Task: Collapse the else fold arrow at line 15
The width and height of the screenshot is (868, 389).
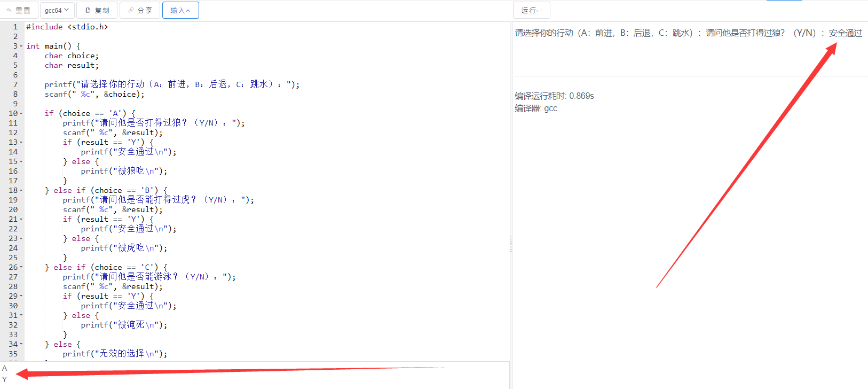Action: pos(21,161)
